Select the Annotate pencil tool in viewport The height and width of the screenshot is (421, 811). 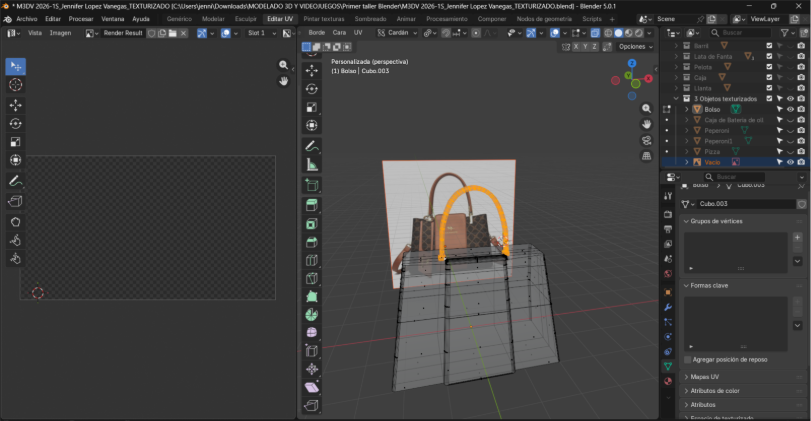click(x=311, y=146)
